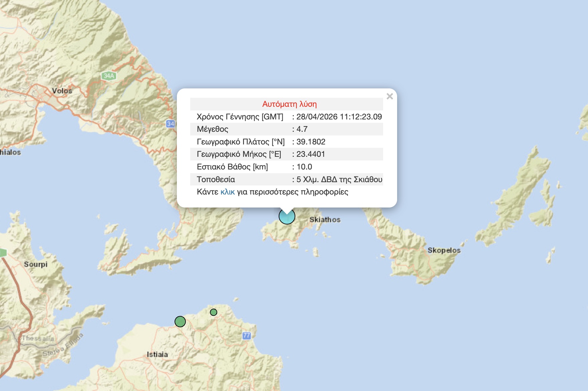The image size is (588, 391).
Task: Click the longitude value 23.4401
Action: point(311,154)
